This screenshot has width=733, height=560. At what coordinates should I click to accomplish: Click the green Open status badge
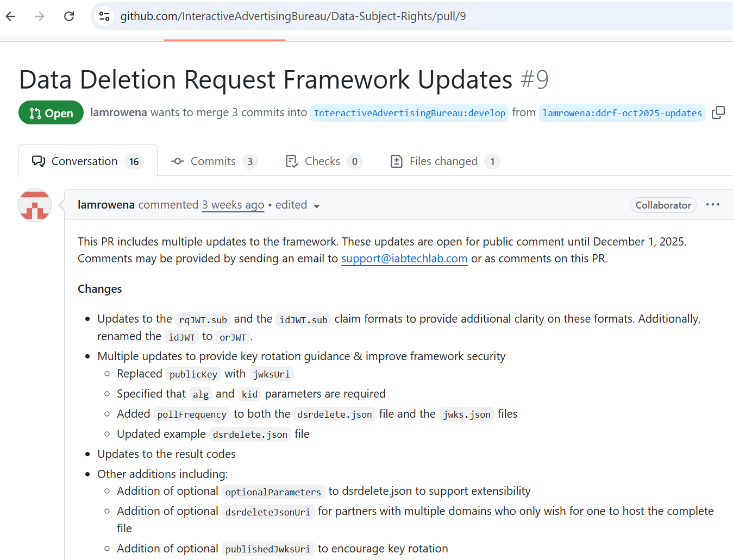click(51, 113)
